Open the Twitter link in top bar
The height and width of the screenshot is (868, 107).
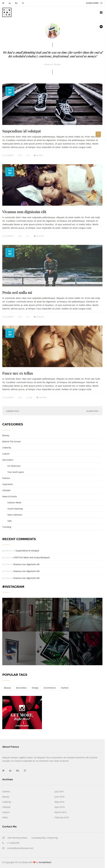pos(3,3)
